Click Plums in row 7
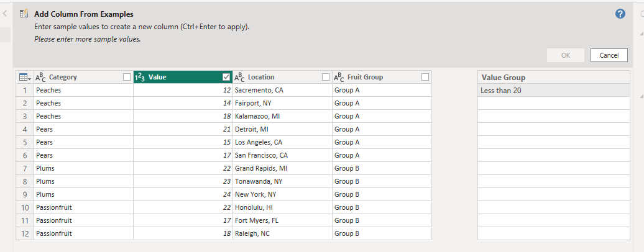This screenshot has width=644, height=252. point(83,168)
